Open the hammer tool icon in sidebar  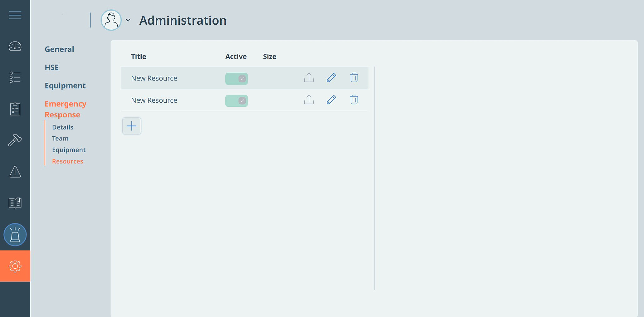[15, 140]
